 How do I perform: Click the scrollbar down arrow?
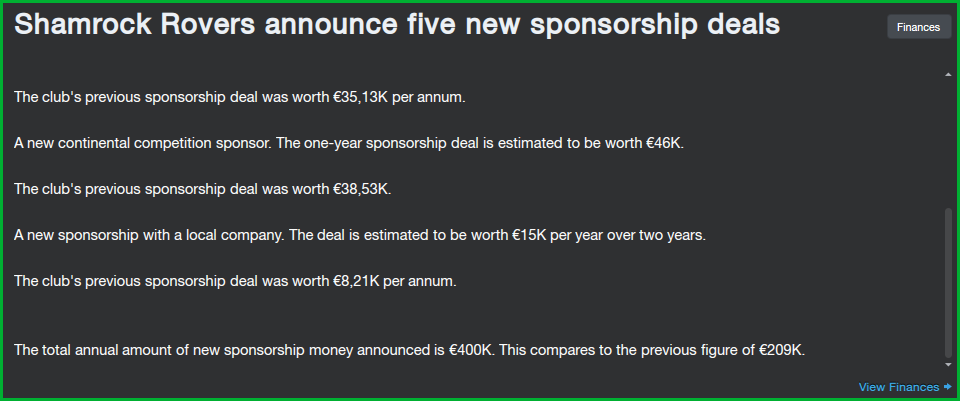(x=948, y=365)
